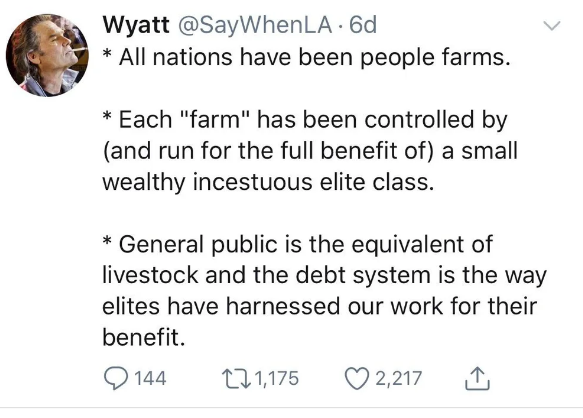Click the final word 'benefit.'

pos(144,337)
